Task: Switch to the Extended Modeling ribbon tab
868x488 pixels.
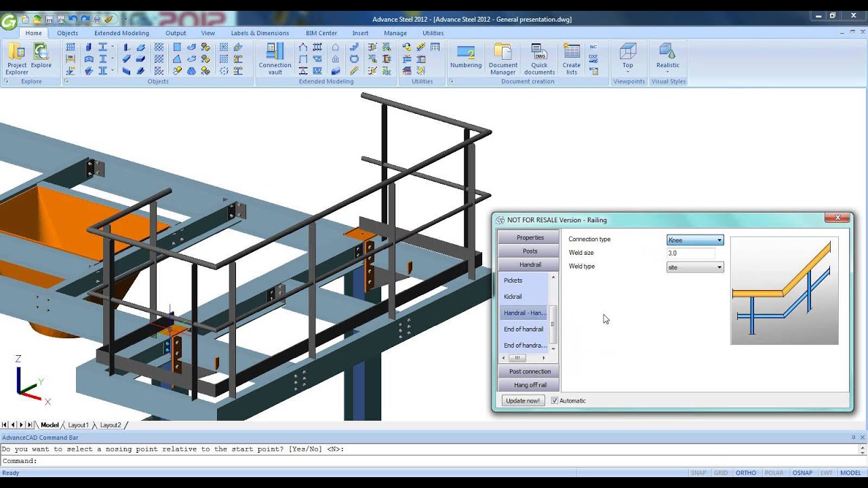Action: pyautogui.click(x=121, y=33)
